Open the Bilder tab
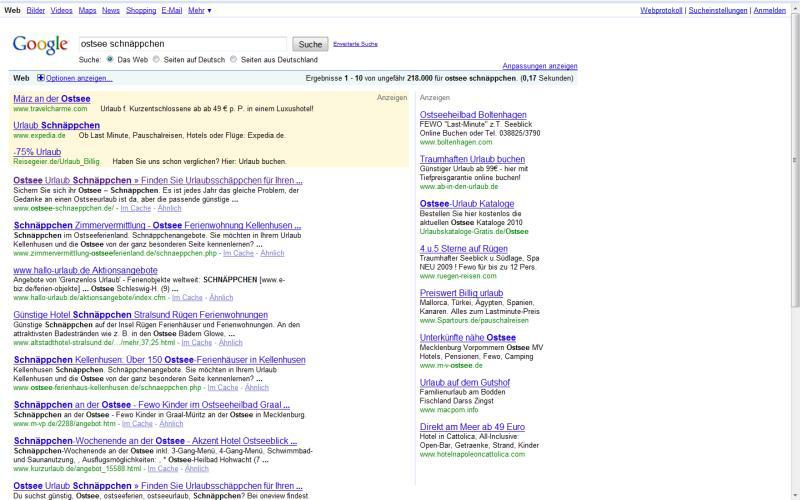The width and height of the screenshot is (800, 500). 36,10
